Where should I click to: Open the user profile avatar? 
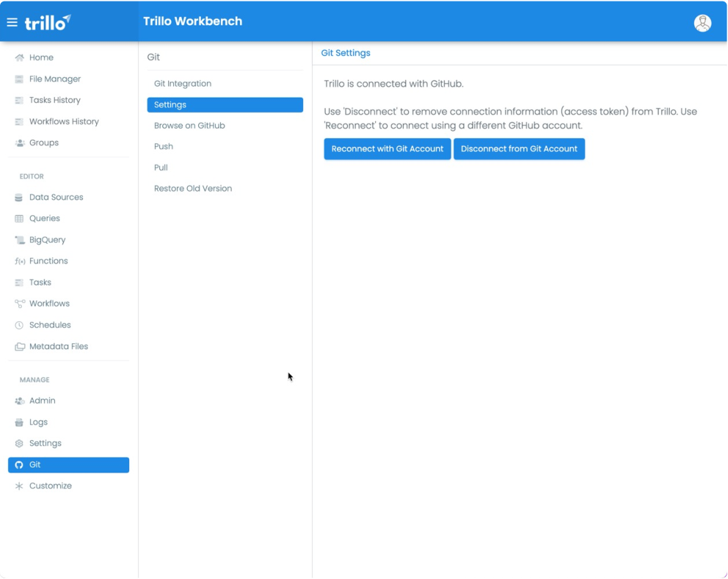pyautogui.click(x=702, y=23)
